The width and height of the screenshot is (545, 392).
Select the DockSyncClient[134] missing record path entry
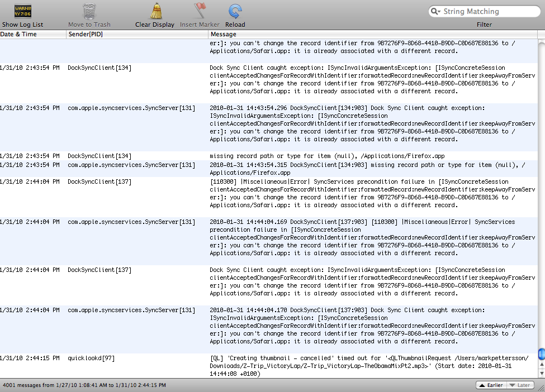pyautogui.click(x=269, y=156)
